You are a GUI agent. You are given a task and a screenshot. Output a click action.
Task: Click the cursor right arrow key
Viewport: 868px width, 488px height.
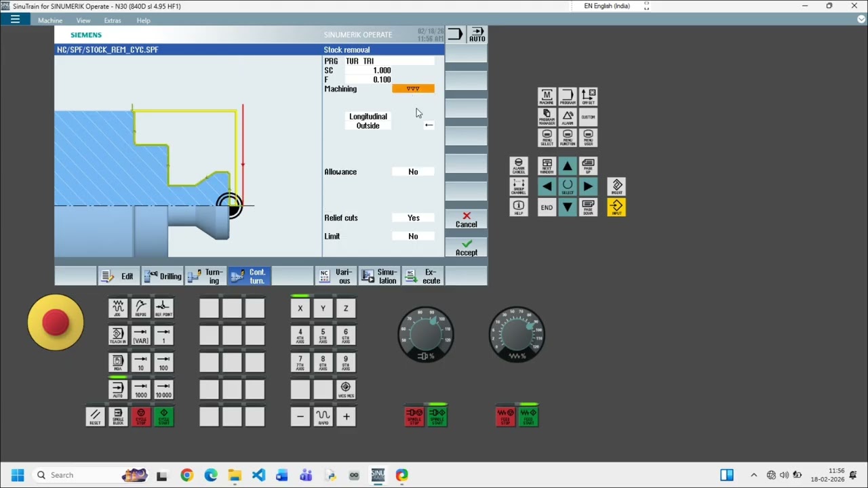(x=589, y=186)
